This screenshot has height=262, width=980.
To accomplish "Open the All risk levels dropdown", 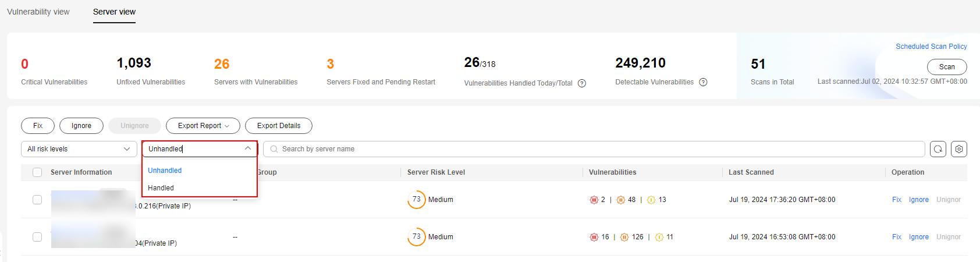I will (x=79, y=149).
